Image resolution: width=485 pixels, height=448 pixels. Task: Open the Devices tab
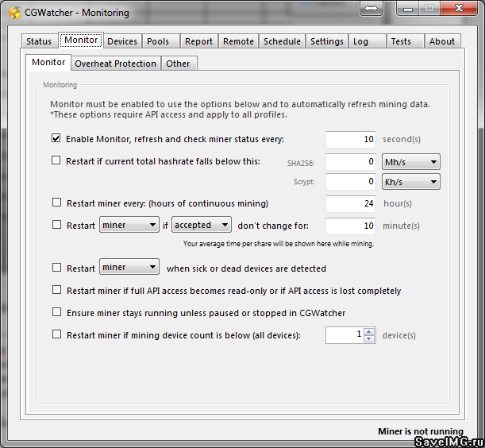point(122,41)
